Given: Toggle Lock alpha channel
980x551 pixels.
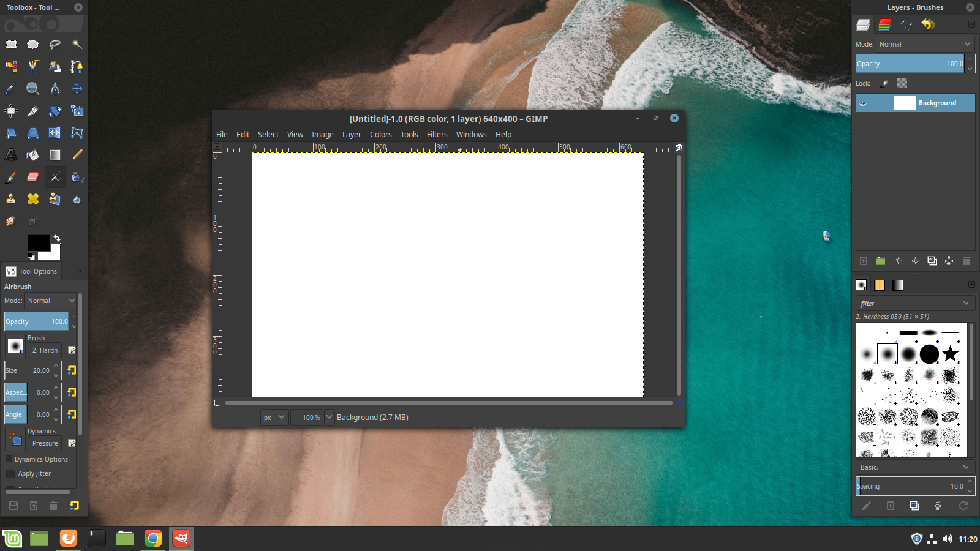Looking at the screenshot, I should coord(902,83).
